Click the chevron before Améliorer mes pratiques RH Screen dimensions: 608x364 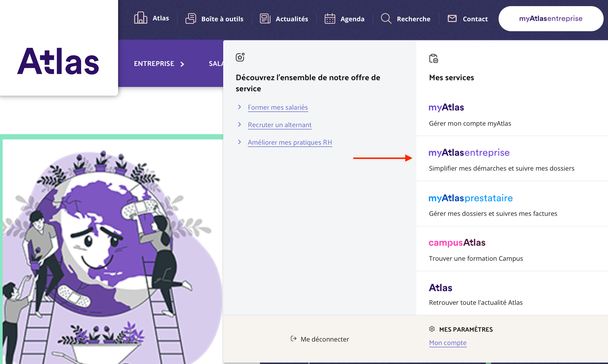[x=240, y=142]
